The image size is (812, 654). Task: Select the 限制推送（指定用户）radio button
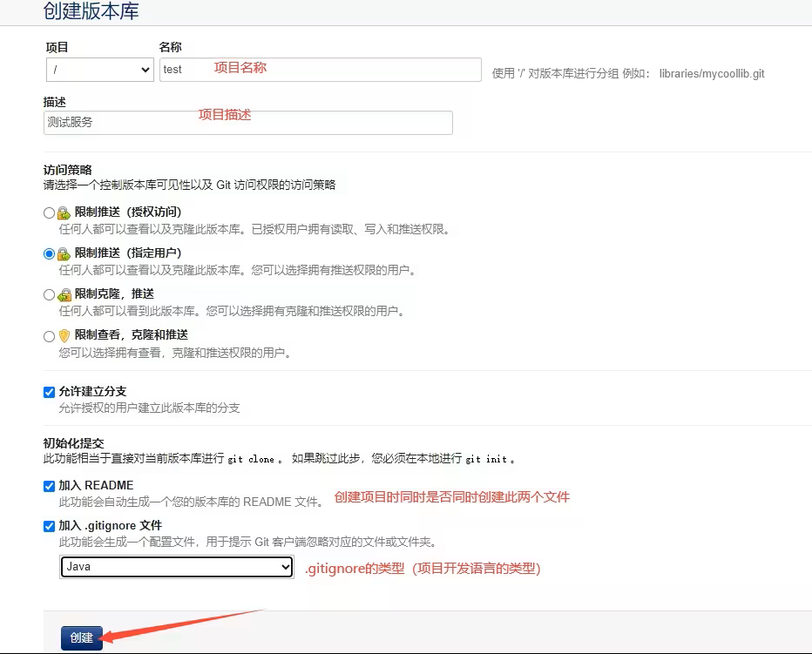pos(49,254)
